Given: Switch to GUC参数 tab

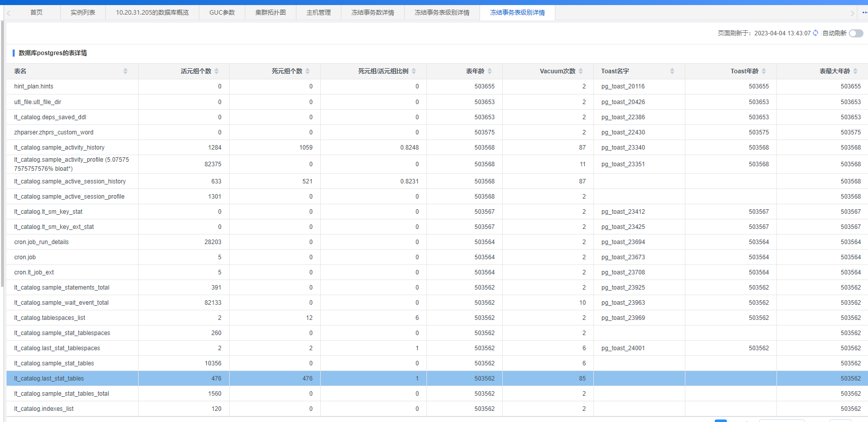Looking at the screenshot, I should point(222,13).
